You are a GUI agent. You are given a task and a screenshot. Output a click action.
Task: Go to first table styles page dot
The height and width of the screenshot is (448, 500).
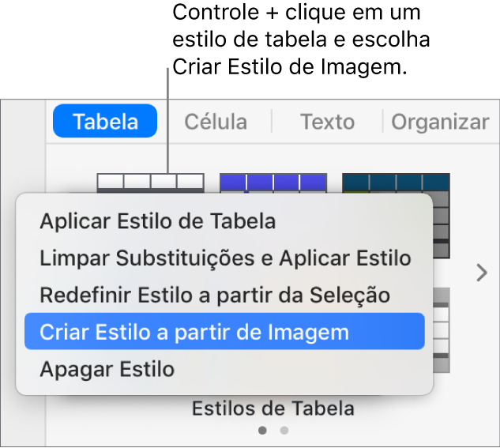click(x=263, y=431)
